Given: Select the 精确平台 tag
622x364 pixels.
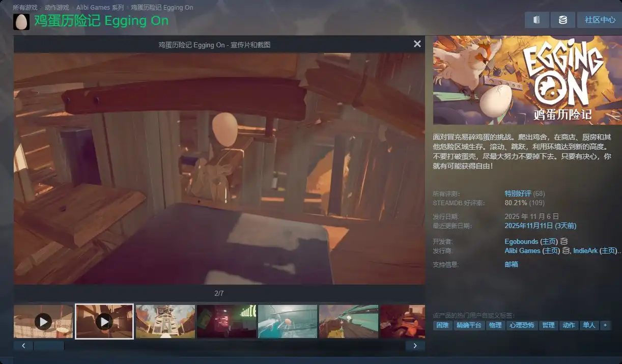Looking at the screenshot, I should [x=469, y=325].
